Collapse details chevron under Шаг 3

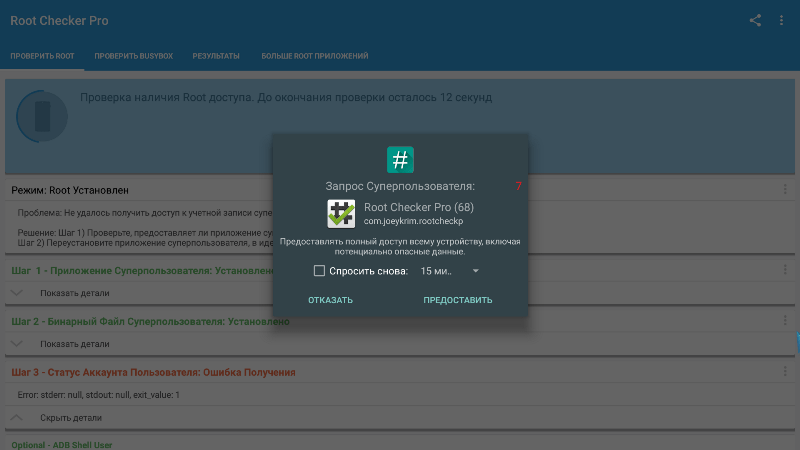coord(16,417)
